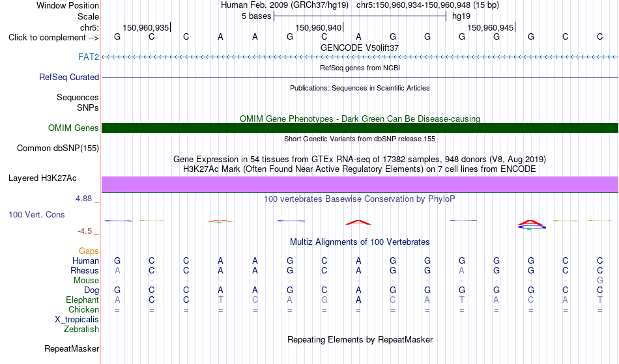
Task: Click the 5 bases scale bar
Action: pyautogui.click(x=360, y=16)
